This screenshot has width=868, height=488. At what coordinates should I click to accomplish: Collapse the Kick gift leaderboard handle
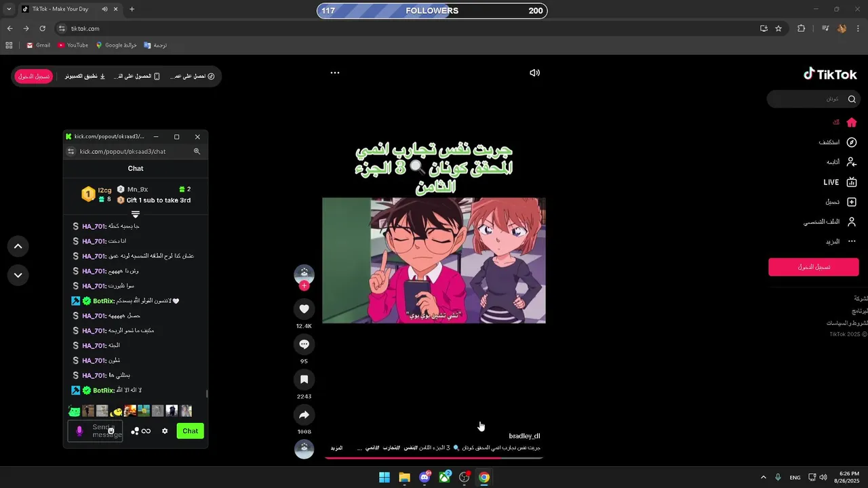point(136,214)
